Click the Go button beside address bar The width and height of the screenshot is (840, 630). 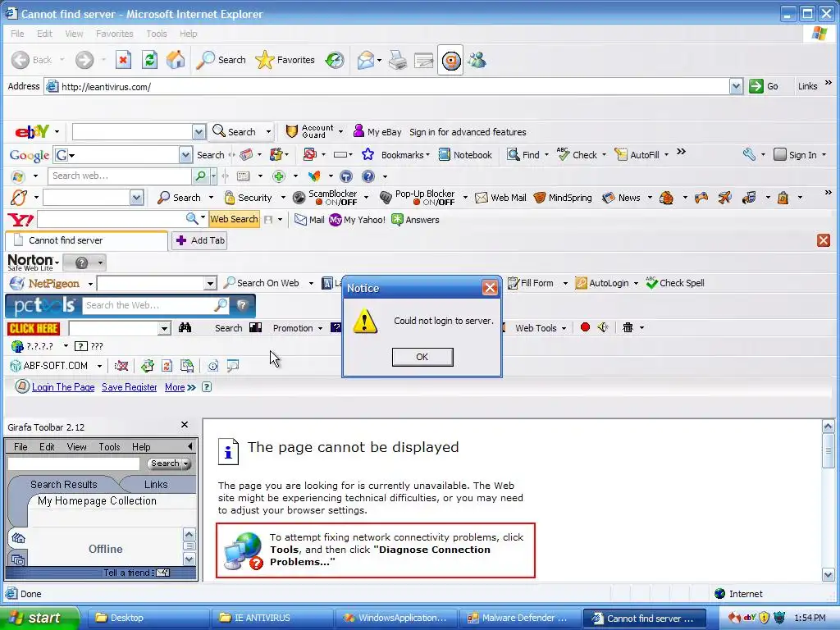[x=764, y=86]
